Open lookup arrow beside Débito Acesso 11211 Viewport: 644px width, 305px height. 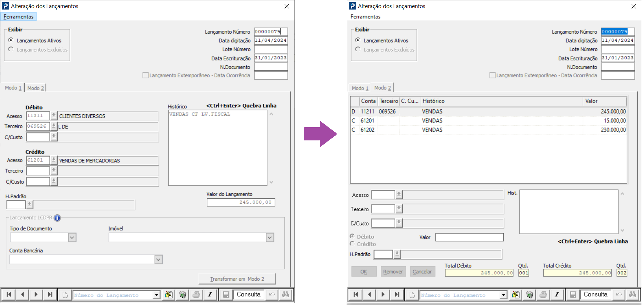(54, 116)
